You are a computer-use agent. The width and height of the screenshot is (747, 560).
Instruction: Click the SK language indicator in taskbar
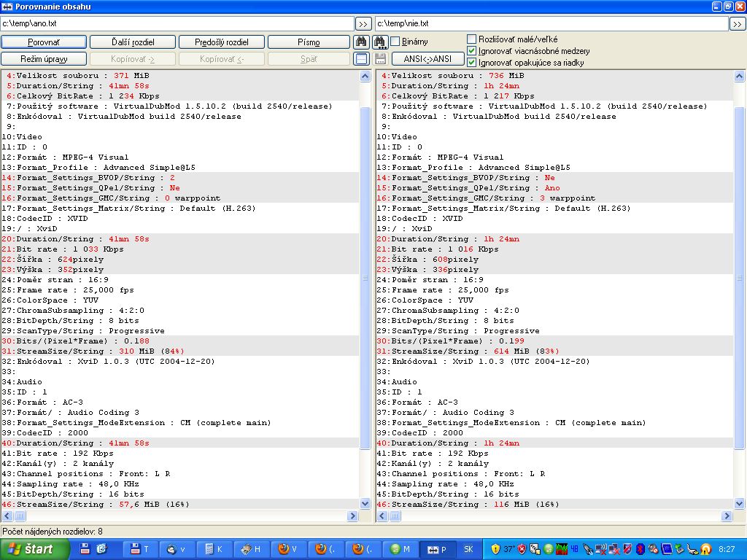[x=468, y=548]
